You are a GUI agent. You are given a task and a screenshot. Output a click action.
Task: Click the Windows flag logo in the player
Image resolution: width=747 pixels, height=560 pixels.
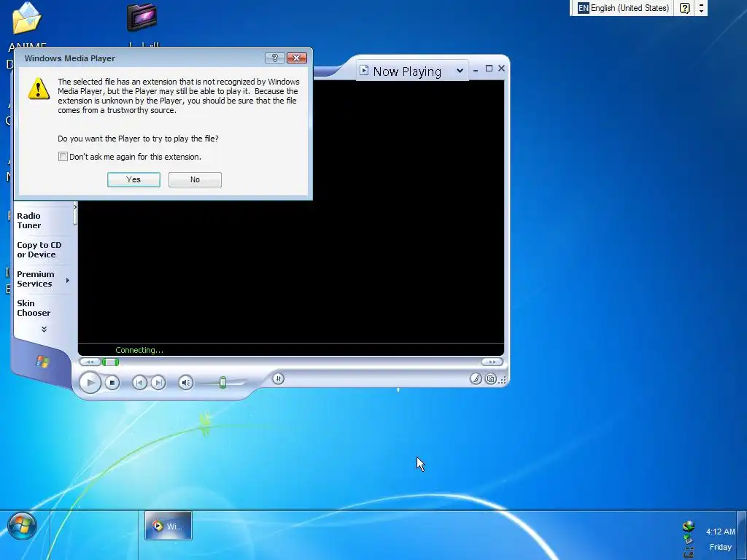coord(42,362)
